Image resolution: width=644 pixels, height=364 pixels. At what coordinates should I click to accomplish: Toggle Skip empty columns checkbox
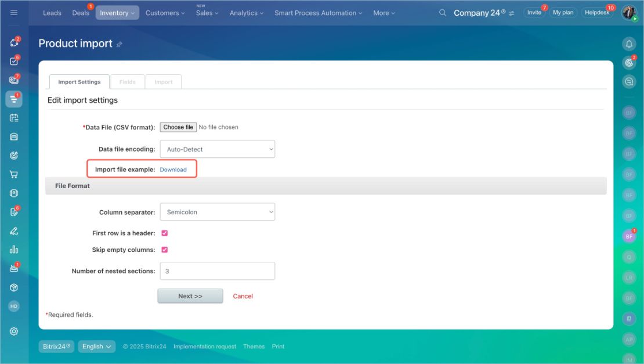[164, 250]
